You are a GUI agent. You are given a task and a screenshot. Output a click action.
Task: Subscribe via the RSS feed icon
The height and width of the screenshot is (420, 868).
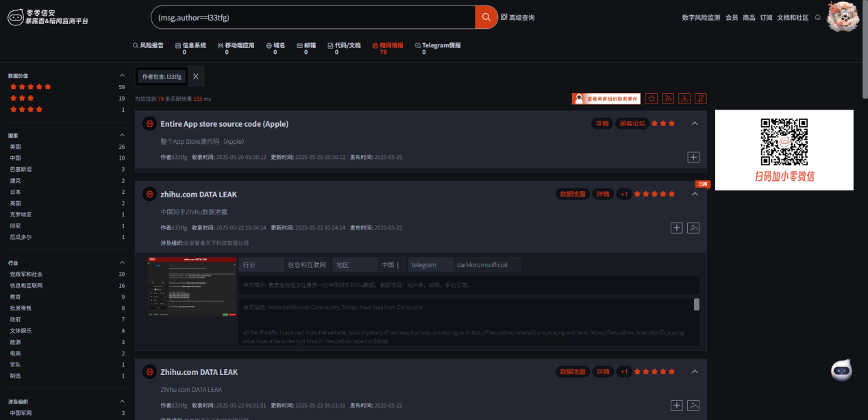coord(668,99)
